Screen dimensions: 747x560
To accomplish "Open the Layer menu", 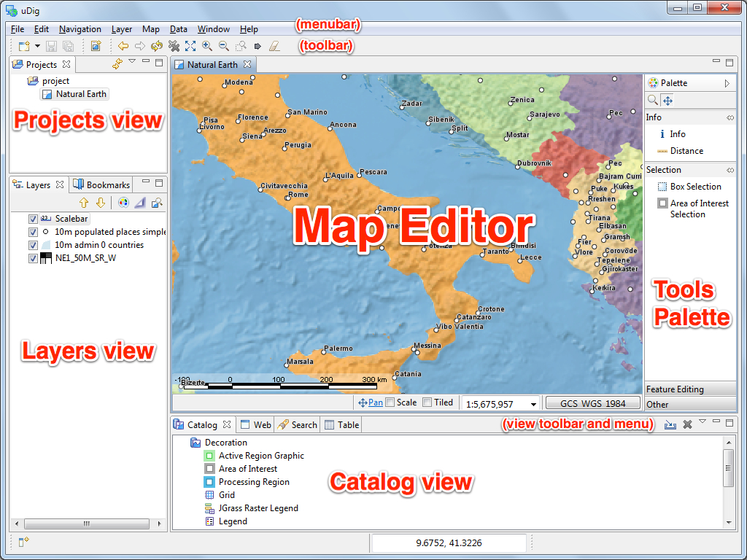I will [x=122, y=29].
